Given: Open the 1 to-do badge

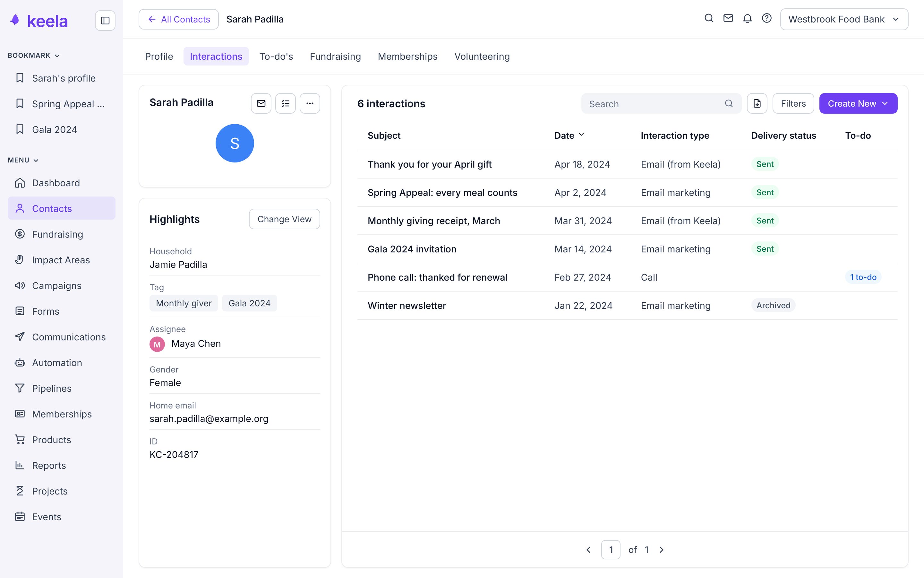Looking at the screenshot, I should pos(863,277).
